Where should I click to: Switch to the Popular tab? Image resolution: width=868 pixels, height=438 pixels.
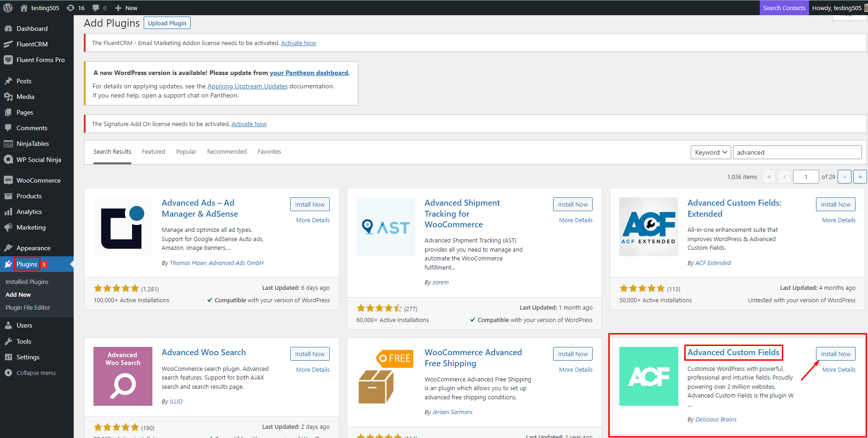pyautogui.click(x=186, y=151)
